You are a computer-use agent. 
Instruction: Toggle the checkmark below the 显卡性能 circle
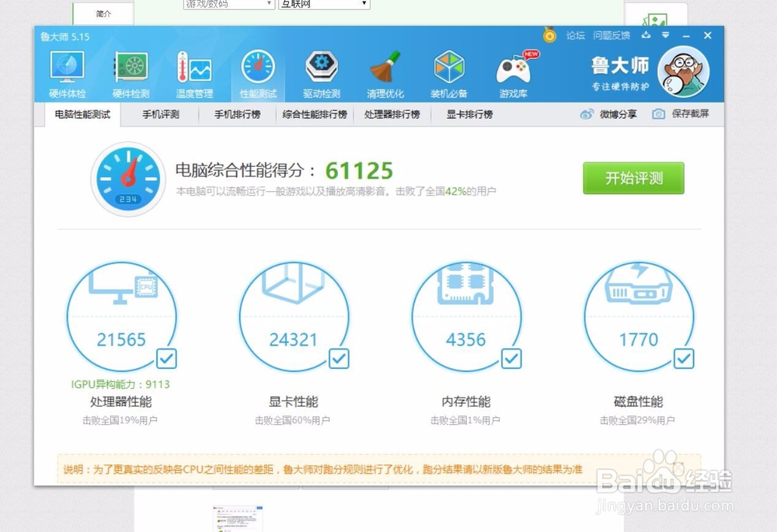tap(339, 359)
